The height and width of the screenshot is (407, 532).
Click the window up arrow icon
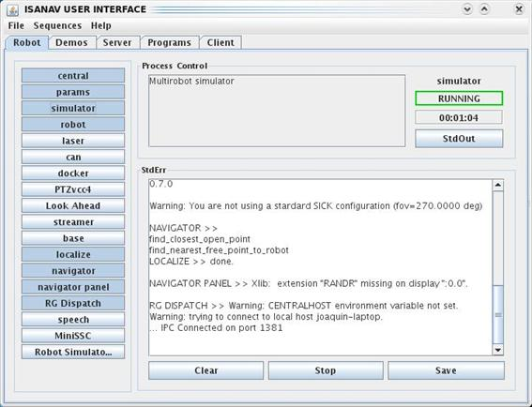click(x=484, y=9)
